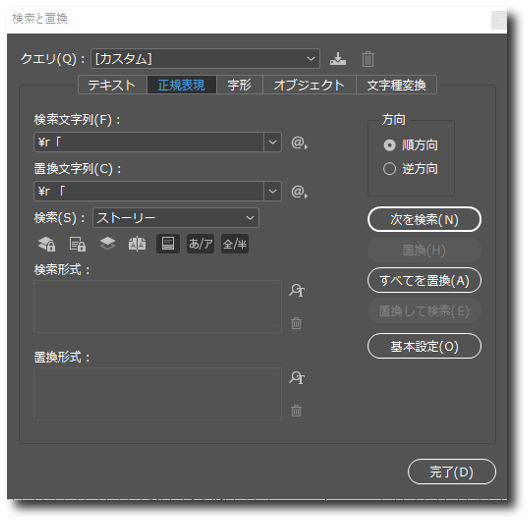Image resolution: width=530 pixels, height=523 pixels.
Task: Switch to the テキスト tab
Action: pos(112,85)
